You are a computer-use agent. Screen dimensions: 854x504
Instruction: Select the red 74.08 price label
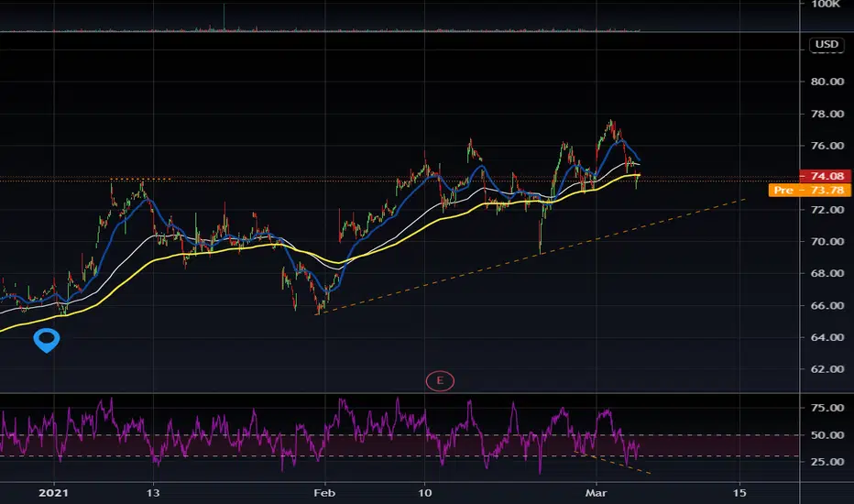(x=825, y=176)
